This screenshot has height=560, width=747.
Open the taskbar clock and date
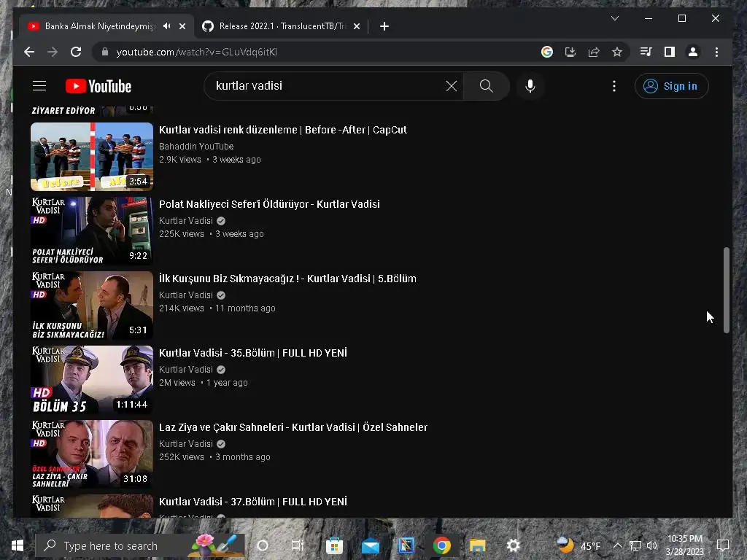point(684,545)
